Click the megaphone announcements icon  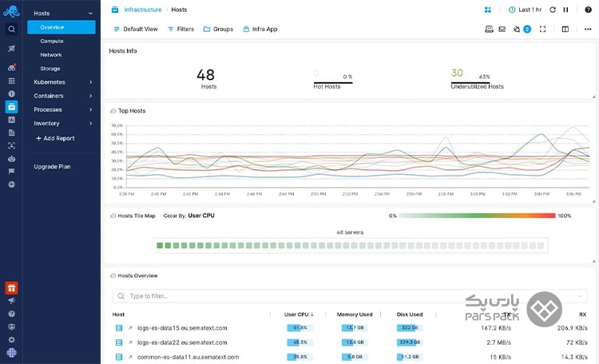[11, 301]
